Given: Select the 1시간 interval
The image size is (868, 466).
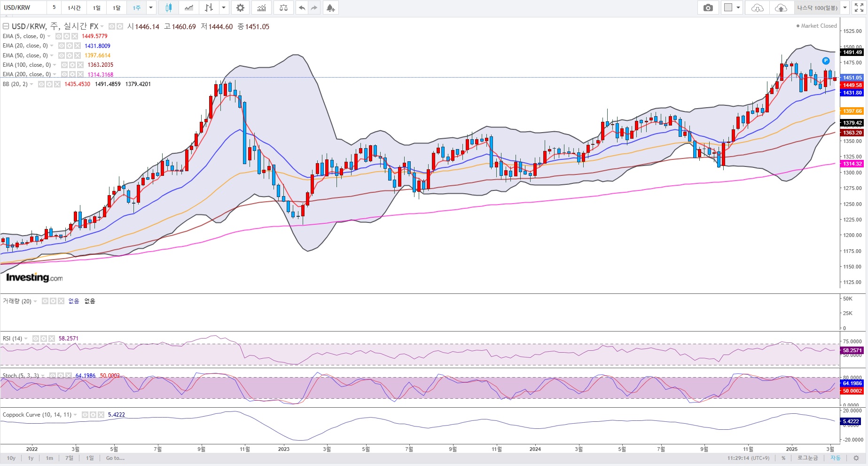Looking at the screenshot, I should tap(74, 8).
